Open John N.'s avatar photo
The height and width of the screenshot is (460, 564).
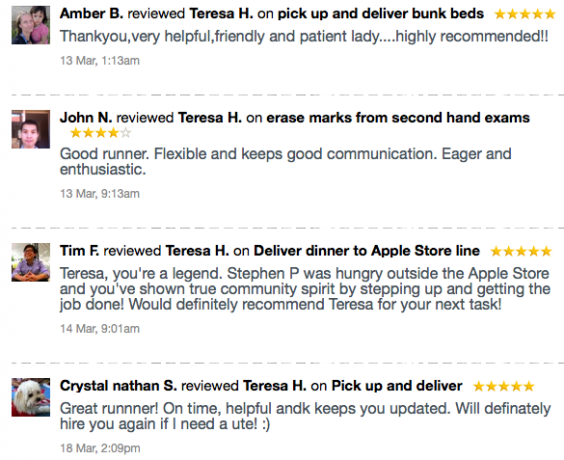pos(31,129)
